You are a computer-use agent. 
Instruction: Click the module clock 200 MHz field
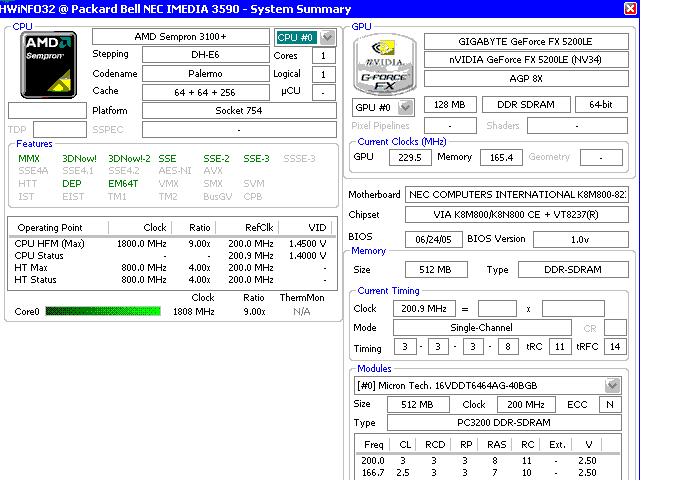(526, 405)
